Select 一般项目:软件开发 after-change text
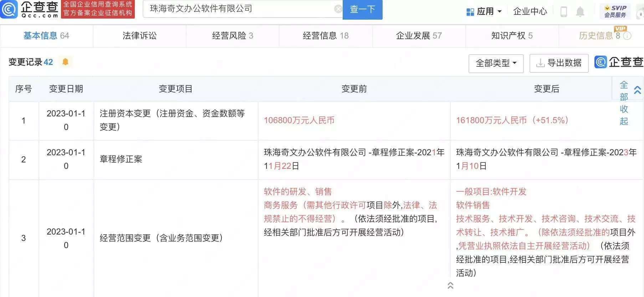 pos(491,192)
